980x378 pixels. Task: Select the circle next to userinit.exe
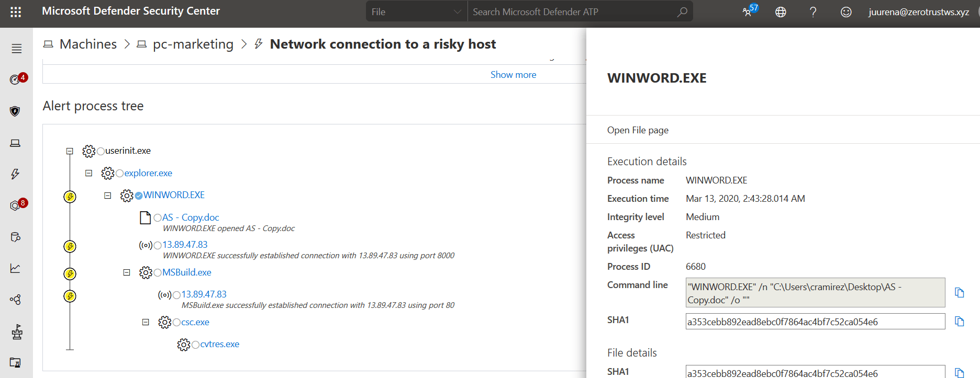[101, 151]
